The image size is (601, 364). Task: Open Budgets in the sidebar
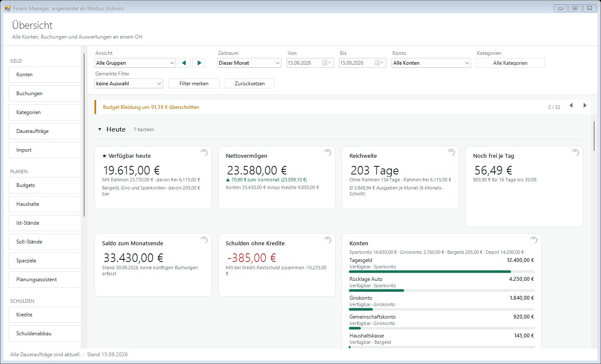(44, 185)
